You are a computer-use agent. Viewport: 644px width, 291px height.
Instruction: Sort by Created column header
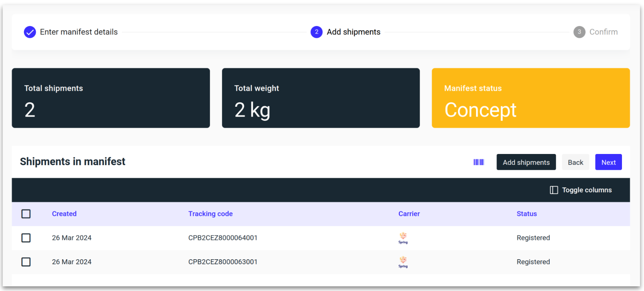coord(64,214)
